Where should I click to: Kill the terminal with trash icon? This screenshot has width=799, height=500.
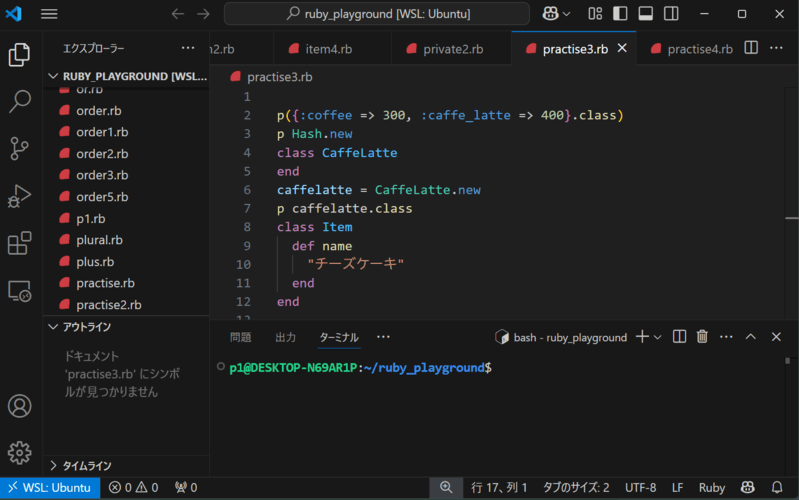(x=702, y=336)
